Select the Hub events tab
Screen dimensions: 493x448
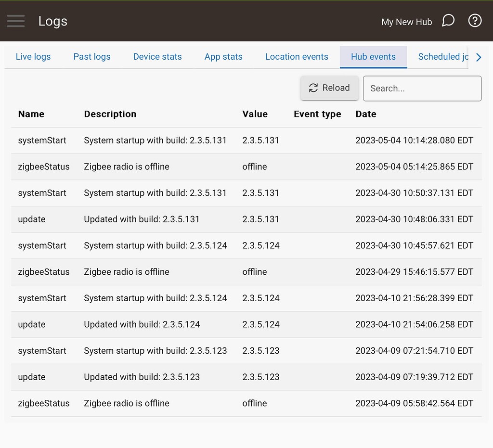[x=373, y=57]
